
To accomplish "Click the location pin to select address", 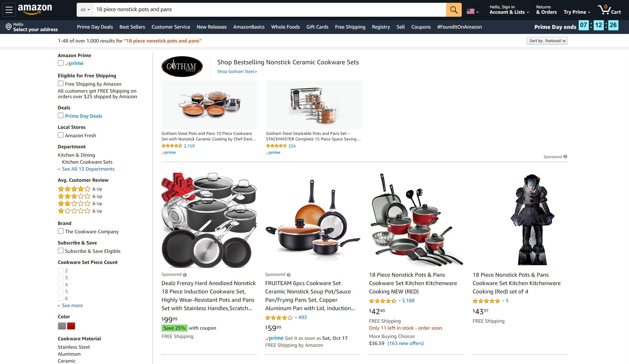I will 9,27.
